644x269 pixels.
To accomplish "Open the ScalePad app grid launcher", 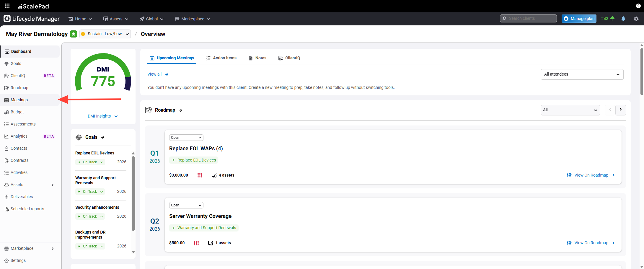I will point(7,6).
